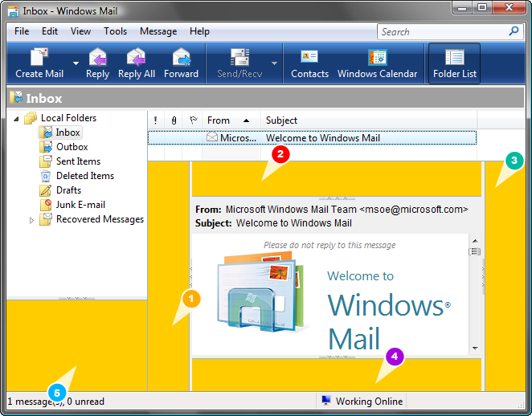Screen dimensions: 532x416
Task: Click the scroll down arrow in preview pane
Action: 475,349
